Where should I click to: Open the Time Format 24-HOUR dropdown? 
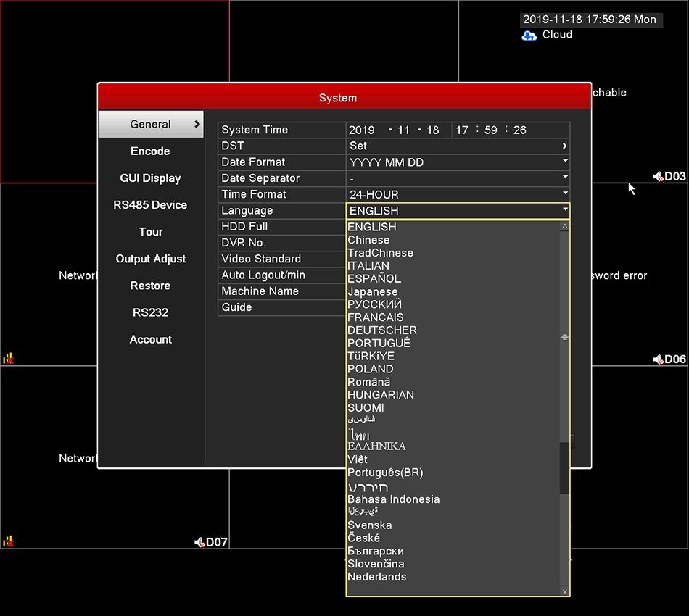[x=458, y=194]
